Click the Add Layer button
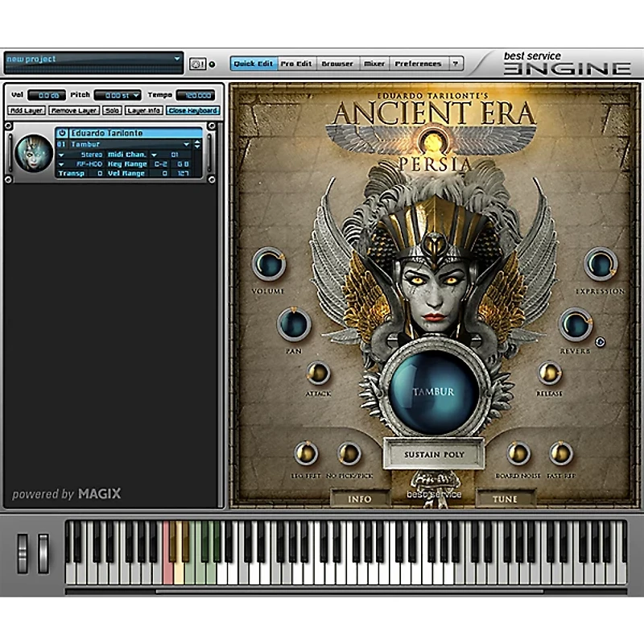The image size is (644, 644). pyautogui.click(x=27, y=110)
